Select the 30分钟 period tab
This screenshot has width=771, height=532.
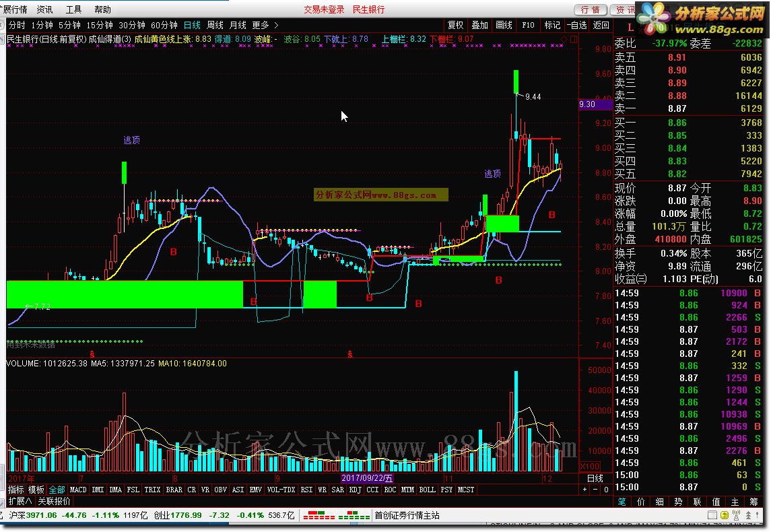[132, 25]
